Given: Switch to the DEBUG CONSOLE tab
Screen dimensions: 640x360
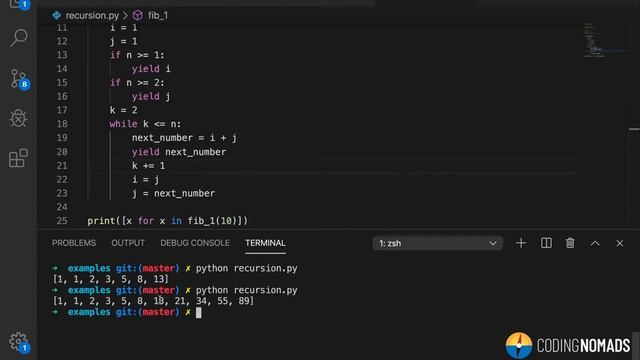Looking at the screenshot, I should coord(195,243).
